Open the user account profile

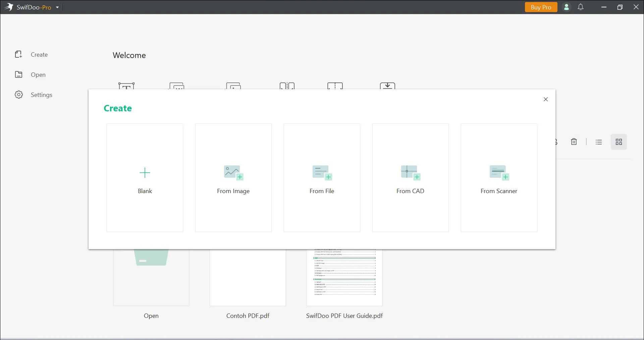pyautogui.click(x=566, y=7)
